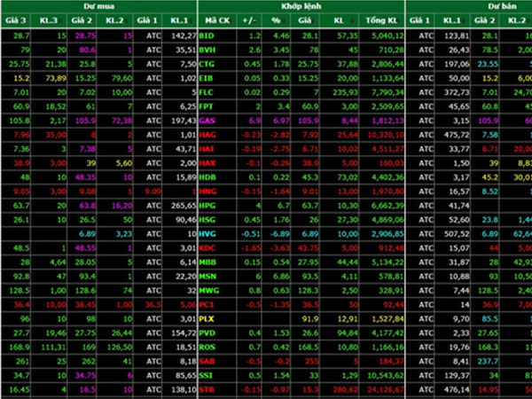
Task: Select the HAG stock symbol
Action: [x=207, y=135]
